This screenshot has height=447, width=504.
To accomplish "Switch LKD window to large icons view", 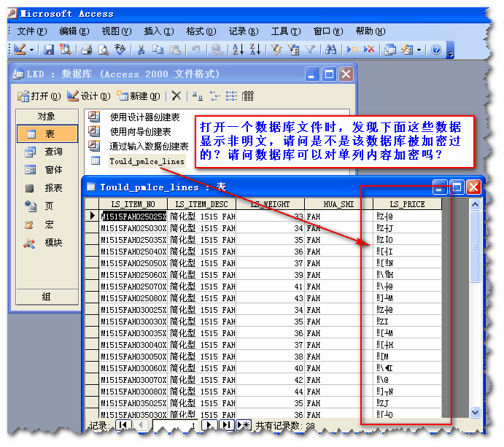I will 198,96.
